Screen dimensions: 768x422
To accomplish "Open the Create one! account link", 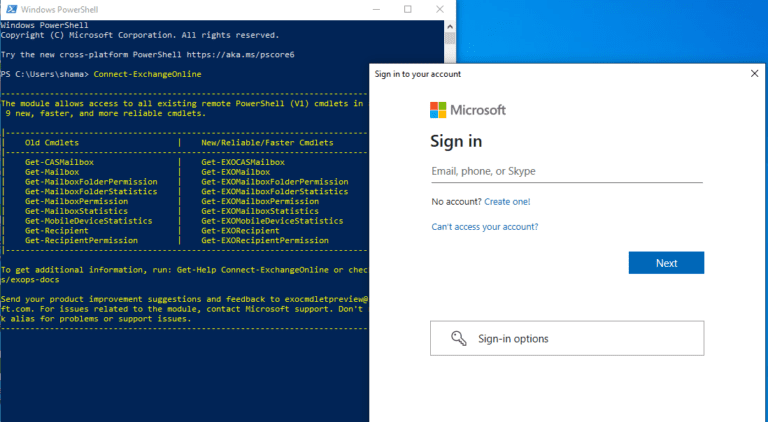I will [507, 202].
